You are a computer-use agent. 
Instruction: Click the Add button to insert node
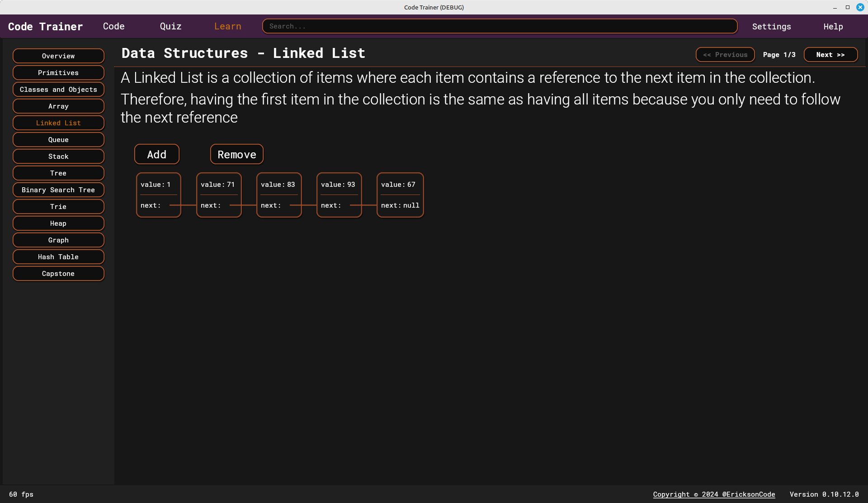(157, 154)
